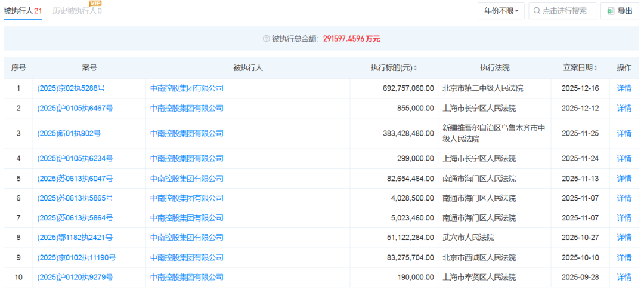This screenshot has width=644, height=289.
Task: Switch to the 被执行人 21 tab
Action: click(x=23, y=11)
